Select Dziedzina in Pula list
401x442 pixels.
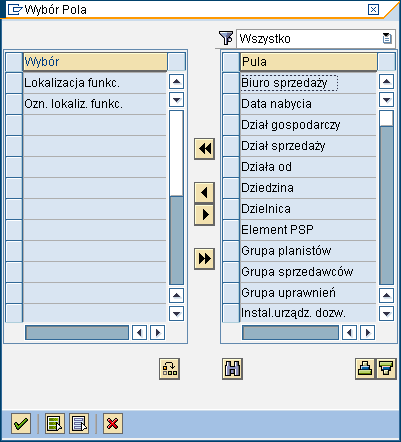pos(308,188)
